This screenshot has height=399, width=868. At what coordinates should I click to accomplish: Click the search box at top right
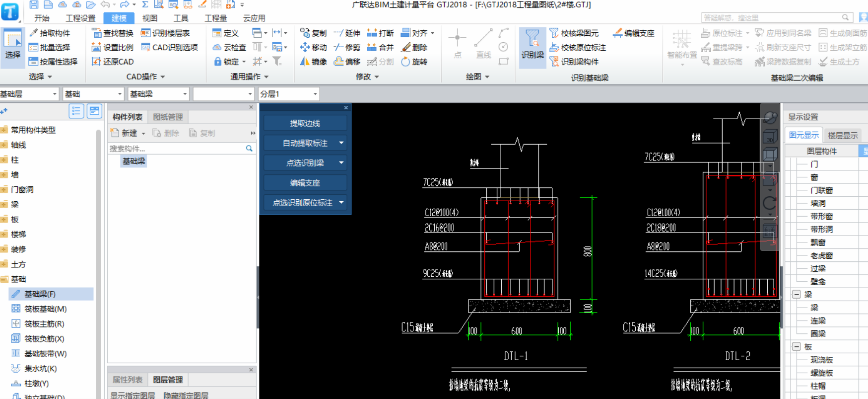[x=777, y=17]
